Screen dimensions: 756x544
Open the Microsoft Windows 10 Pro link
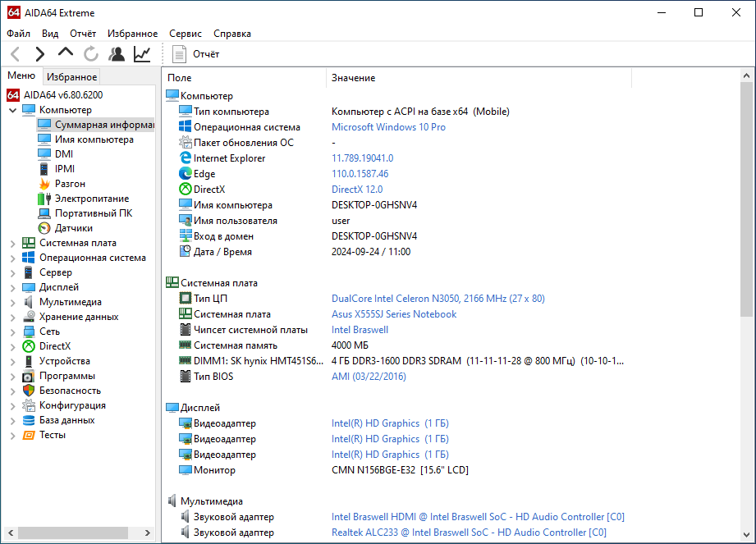click(x=388, y=126)
